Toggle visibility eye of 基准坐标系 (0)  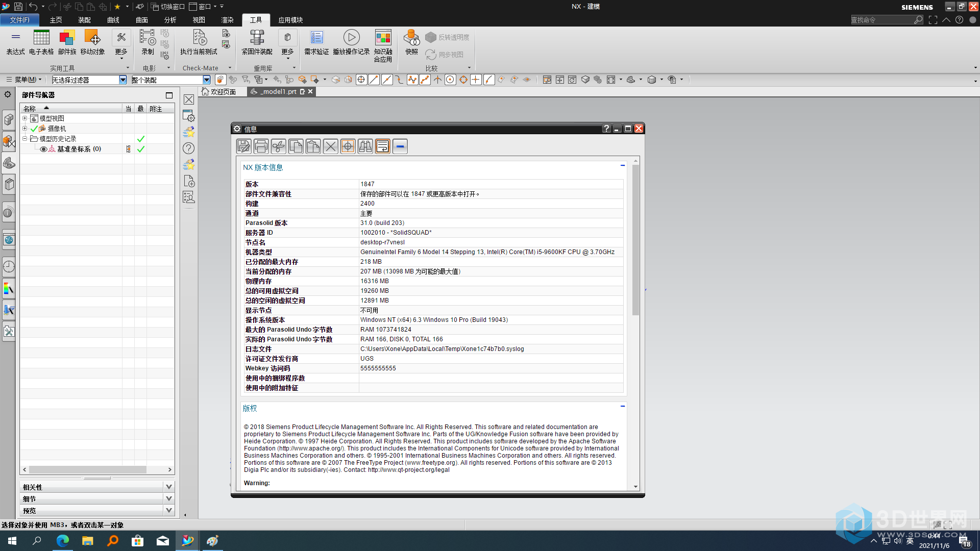(x=43, y=149)
